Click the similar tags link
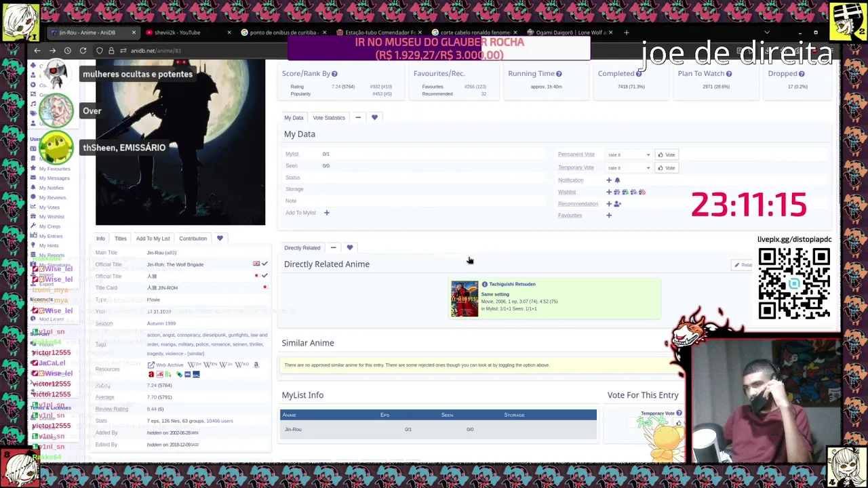The height and width of the screenshot is (488, 868). (195, 354)
